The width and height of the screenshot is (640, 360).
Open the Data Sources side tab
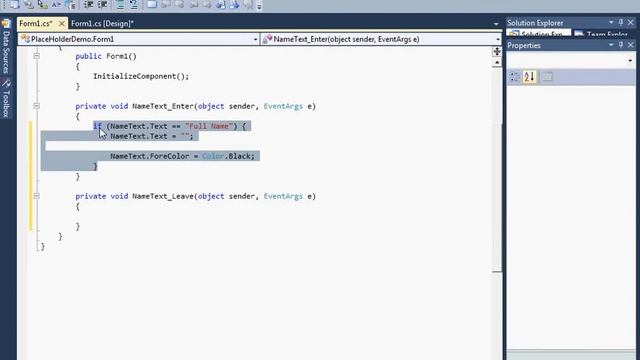(x=6, y=47)
